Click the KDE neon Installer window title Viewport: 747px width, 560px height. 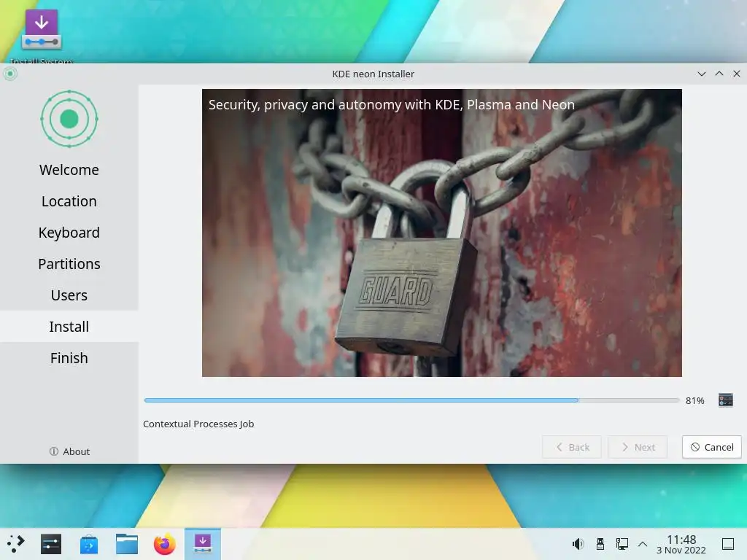[373, 74]
